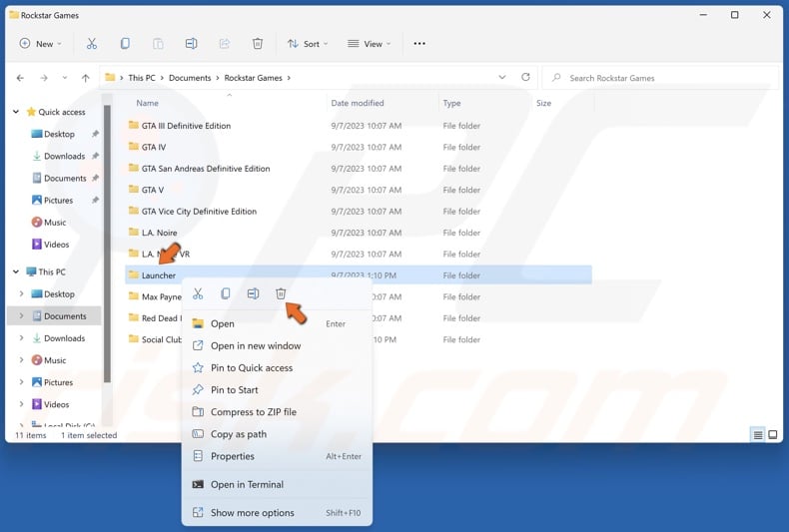The height and width of the screenshot is (532, 789).
Task: Choose Copy as path
Action: [277, 434]
